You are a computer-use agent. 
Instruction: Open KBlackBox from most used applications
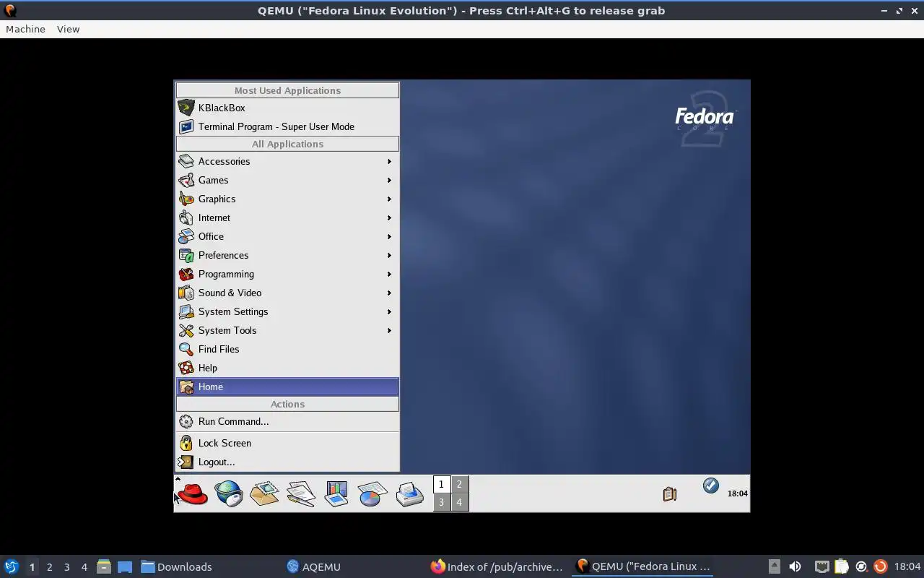pyautogui.click(x=287, y=108)
